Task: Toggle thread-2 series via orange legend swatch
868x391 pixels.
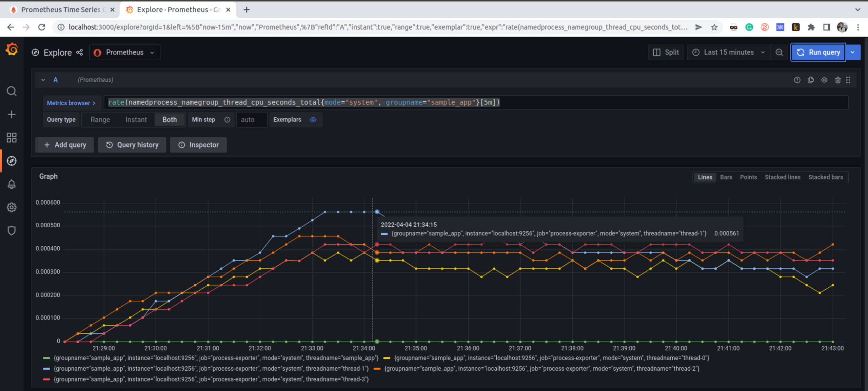Action: [377, 369]
